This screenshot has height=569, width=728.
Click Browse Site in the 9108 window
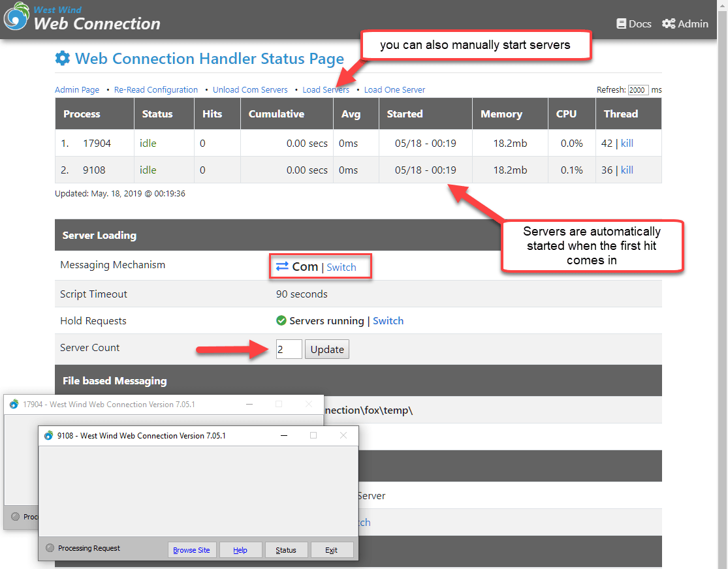(191, 550)
